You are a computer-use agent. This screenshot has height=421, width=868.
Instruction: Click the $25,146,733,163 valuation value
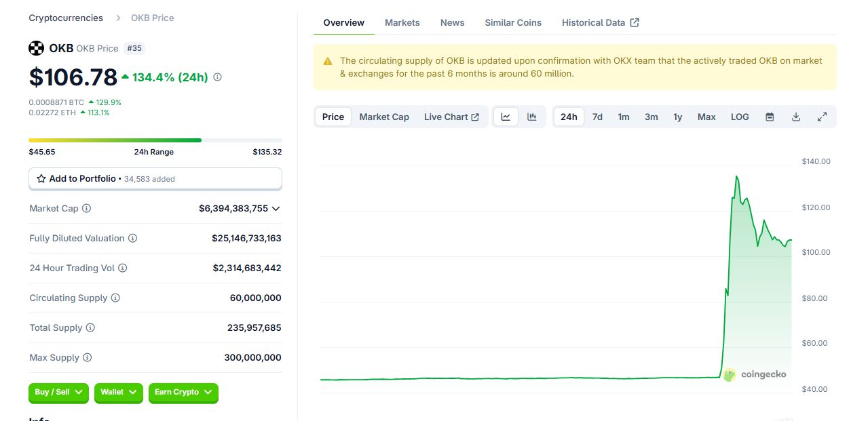(x=246, y=239)
